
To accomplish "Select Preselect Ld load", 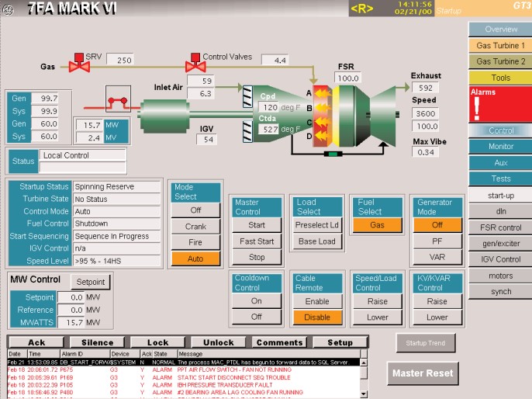I will (317, 225).
